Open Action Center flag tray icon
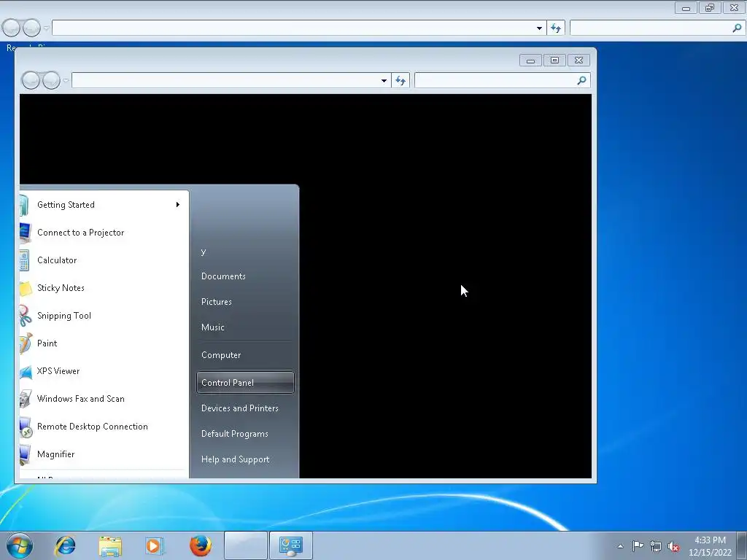747x560 pixels. point(638,546)
